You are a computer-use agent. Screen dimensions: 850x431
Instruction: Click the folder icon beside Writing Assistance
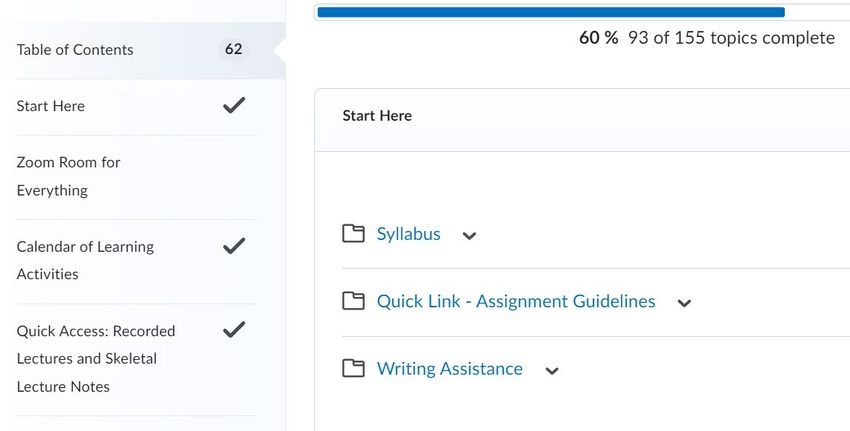(x=353, y=369)
